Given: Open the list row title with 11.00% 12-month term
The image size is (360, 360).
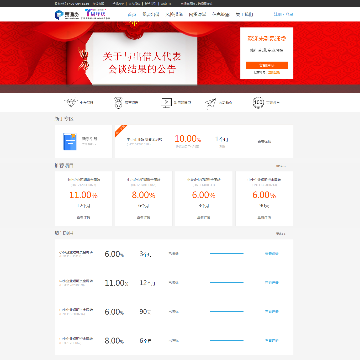Looking at the screenshot, I should click(76, 282).
